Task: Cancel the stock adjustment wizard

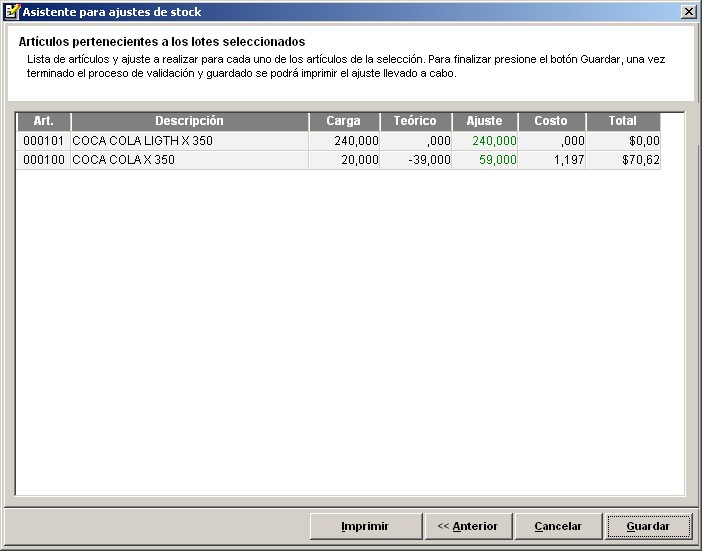Action: (558, 526)
